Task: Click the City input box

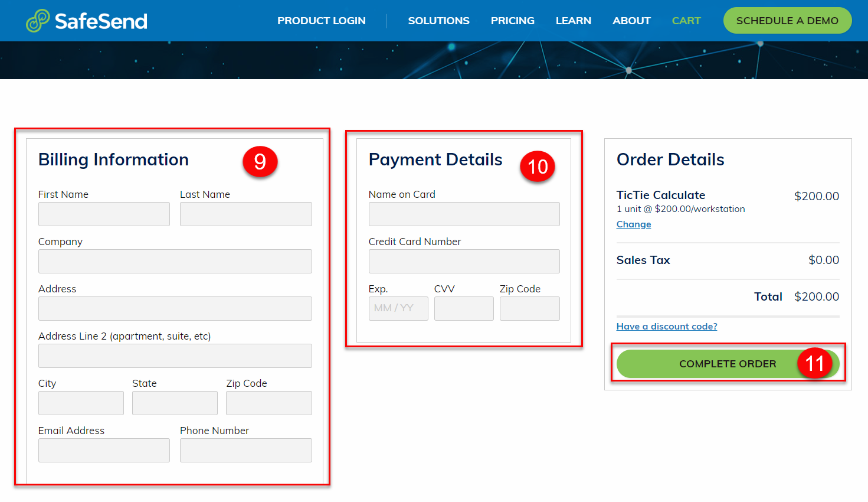Action: point(81,403)
